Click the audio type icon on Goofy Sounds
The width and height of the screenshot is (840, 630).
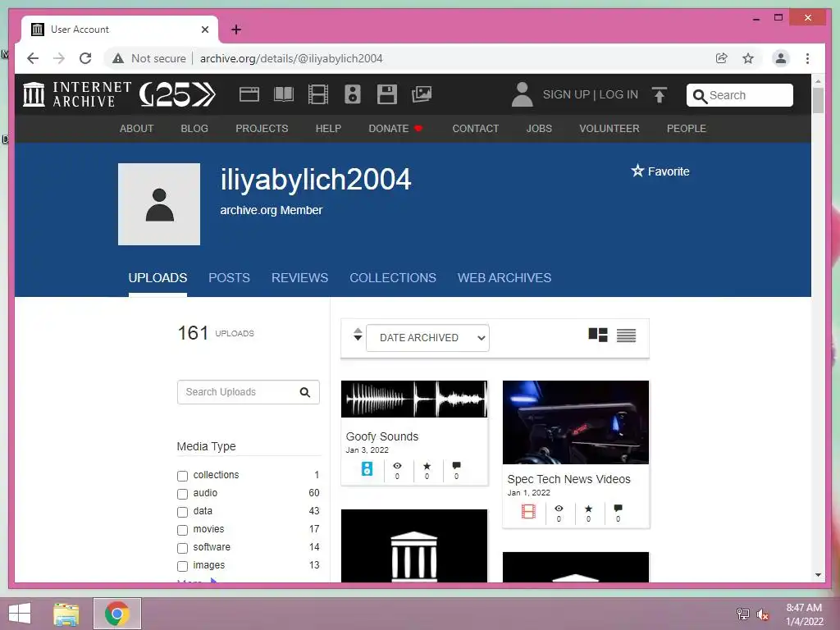[x=367, y=468]
